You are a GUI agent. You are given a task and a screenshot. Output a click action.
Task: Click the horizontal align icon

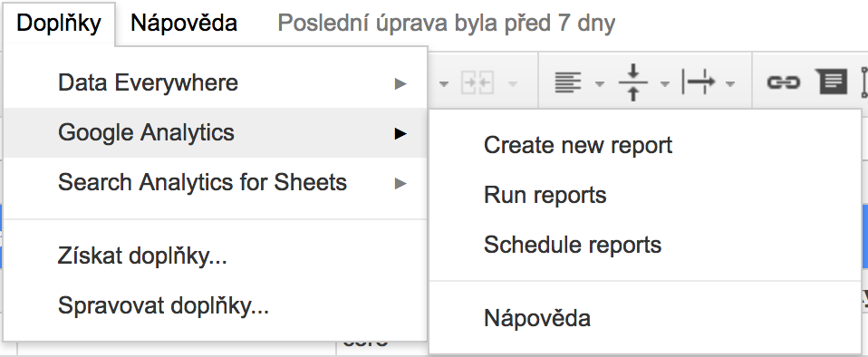568,83
